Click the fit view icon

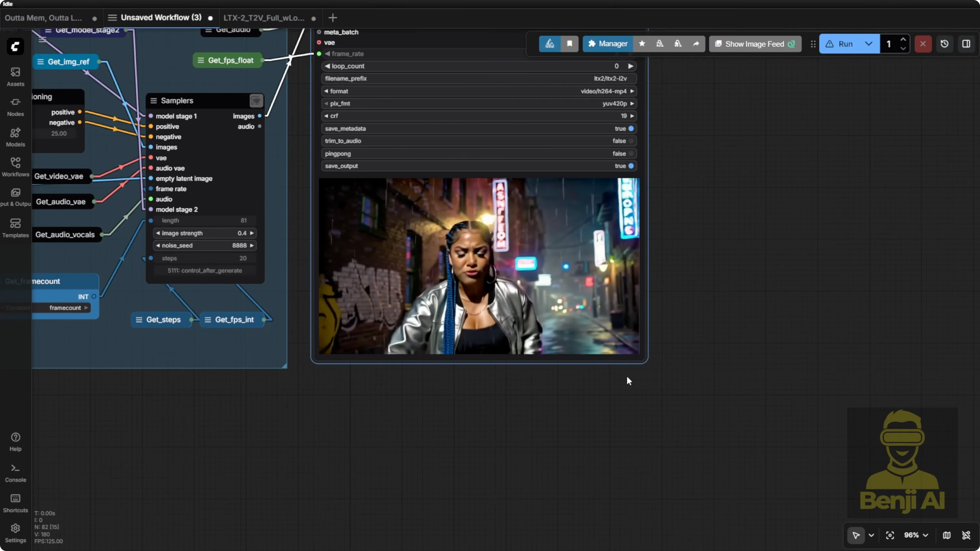coord(890,535)
